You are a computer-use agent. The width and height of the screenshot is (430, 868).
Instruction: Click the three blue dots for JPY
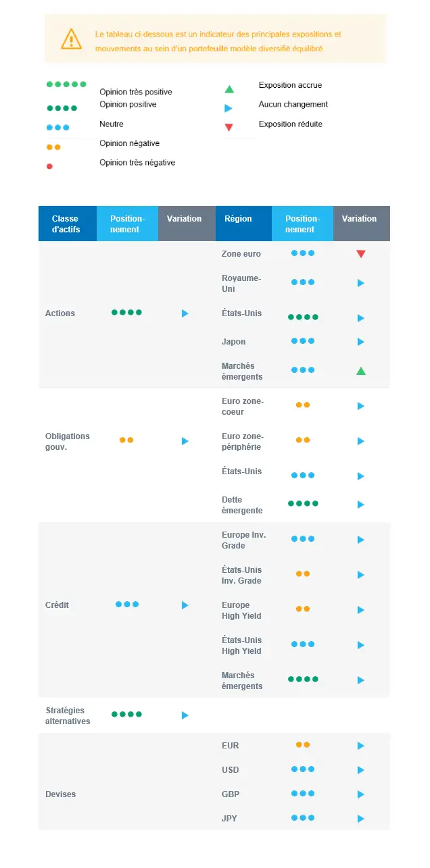click(303, 817)
